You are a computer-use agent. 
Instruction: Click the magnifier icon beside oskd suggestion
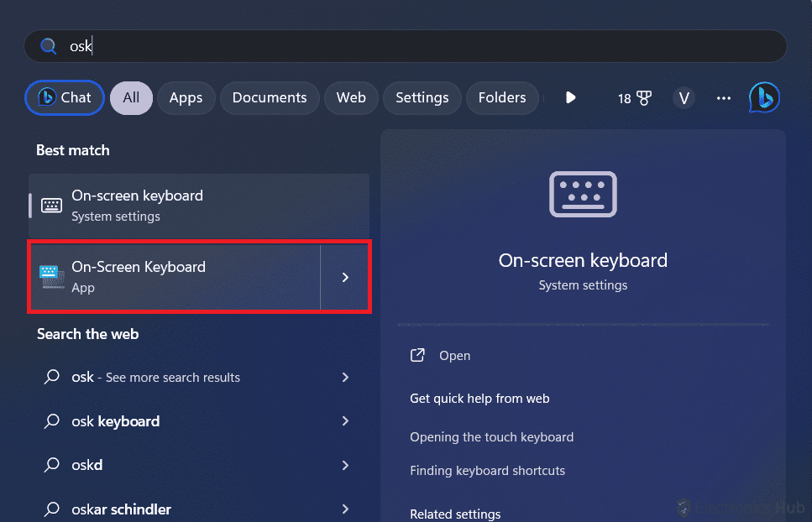click(51, 465)
